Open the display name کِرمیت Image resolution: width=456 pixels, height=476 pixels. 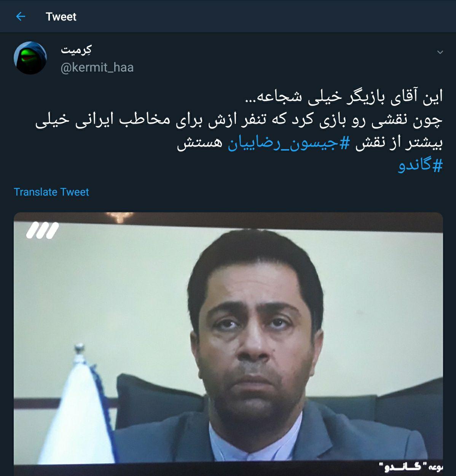pos(76,50)
